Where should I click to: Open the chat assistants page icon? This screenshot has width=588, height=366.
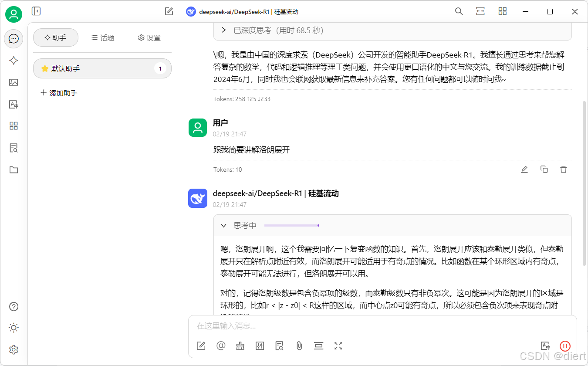coord(14,39)
